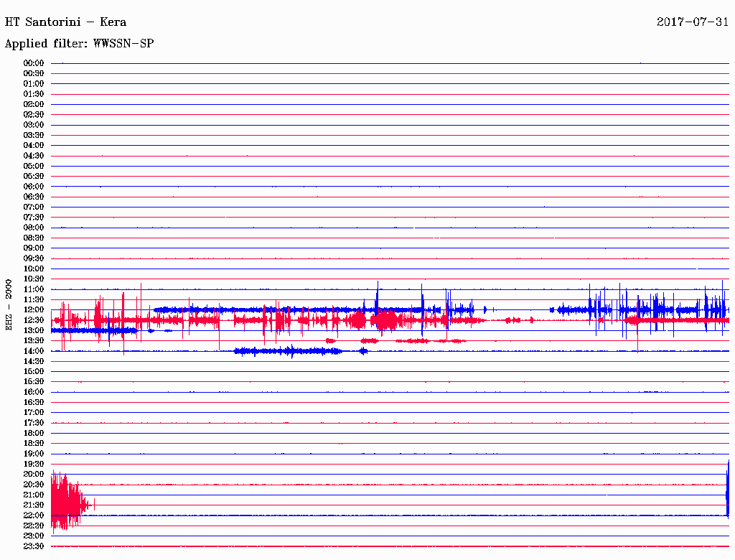Click the 00:30 time label

point(34,74)
